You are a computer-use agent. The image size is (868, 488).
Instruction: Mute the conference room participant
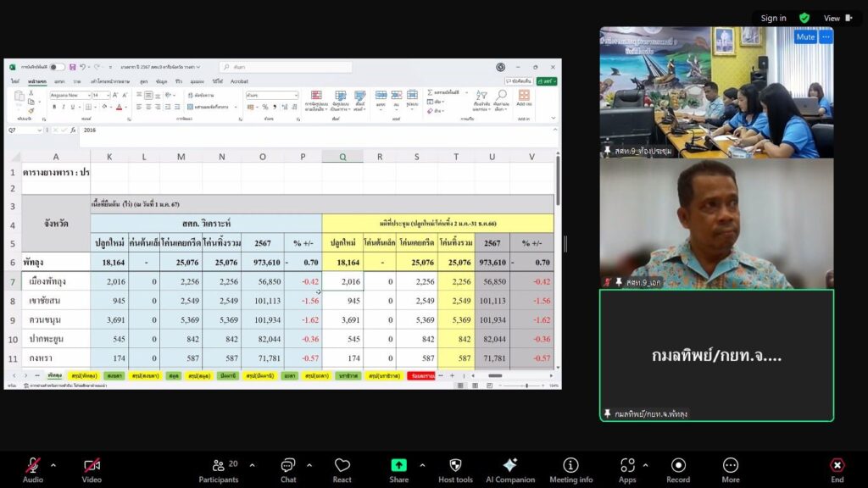point(805,37)
